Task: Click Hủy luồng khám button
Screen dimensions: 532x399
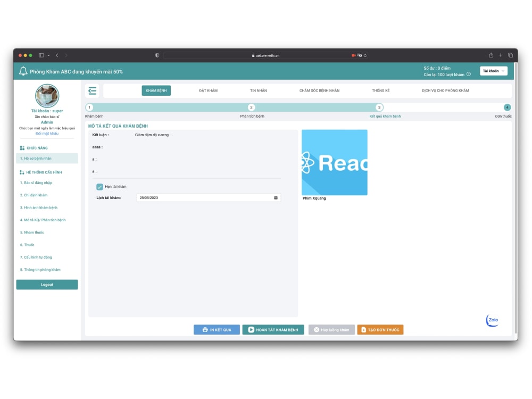Action: 331,330
